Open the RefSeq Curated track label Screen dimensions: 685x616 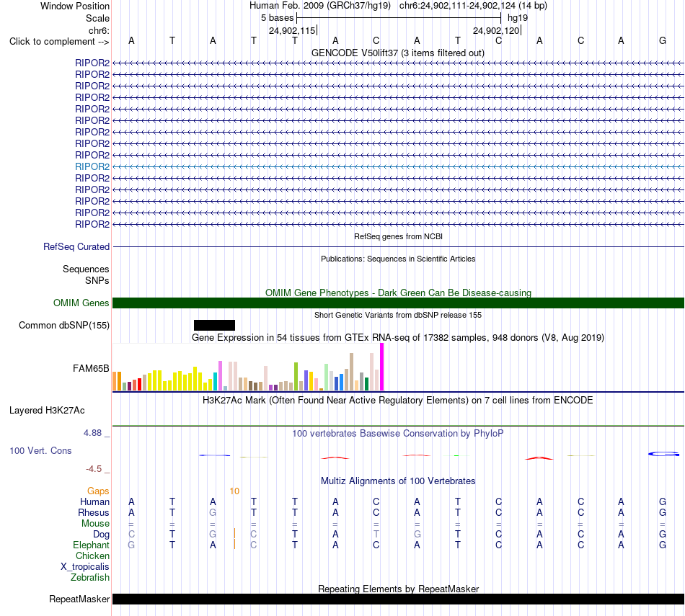(76, 246)
